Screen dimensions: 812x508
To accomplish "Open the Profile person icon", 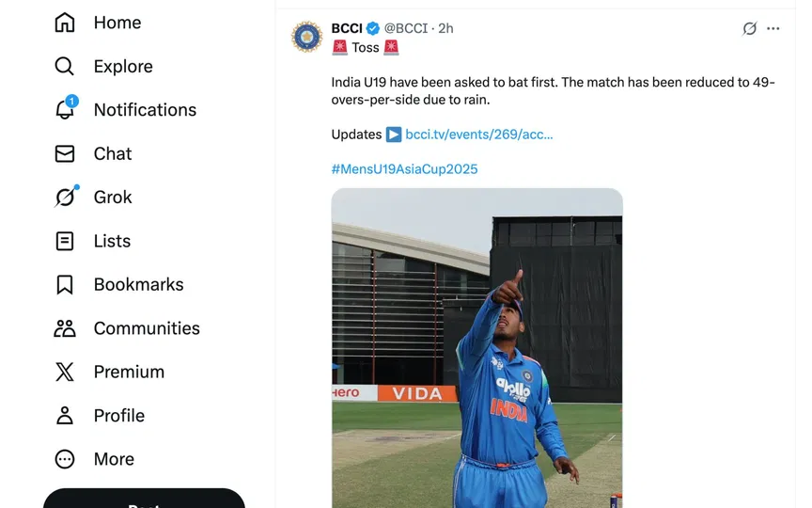I will pyautogui.click(x=64, y=415).
